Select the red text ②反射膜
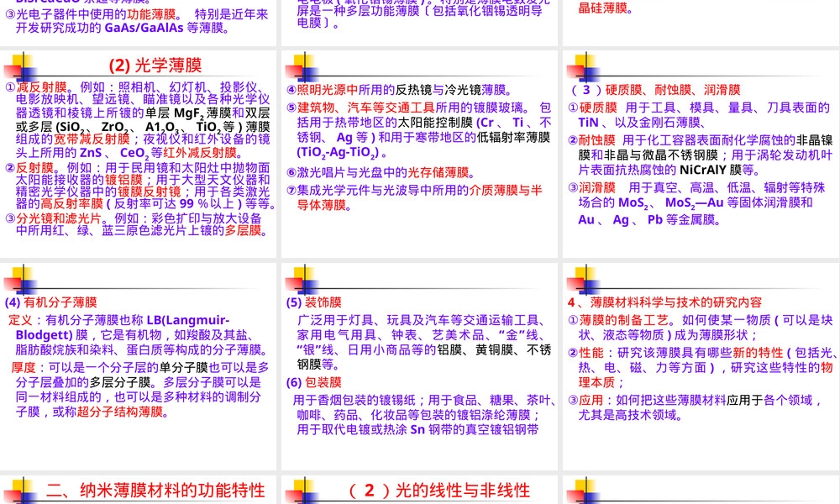 tap(30, 168)
